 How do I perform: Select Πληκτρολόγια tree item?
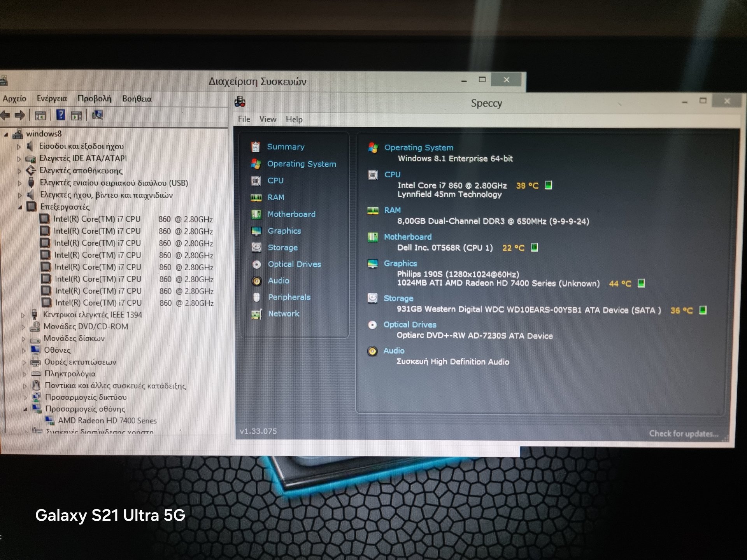70,374
